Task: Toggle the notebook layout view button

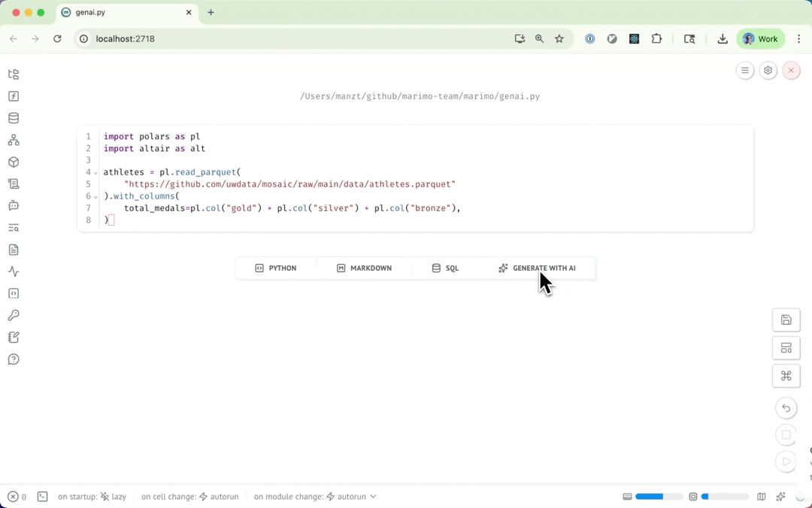Action: (x=786, y=348)
